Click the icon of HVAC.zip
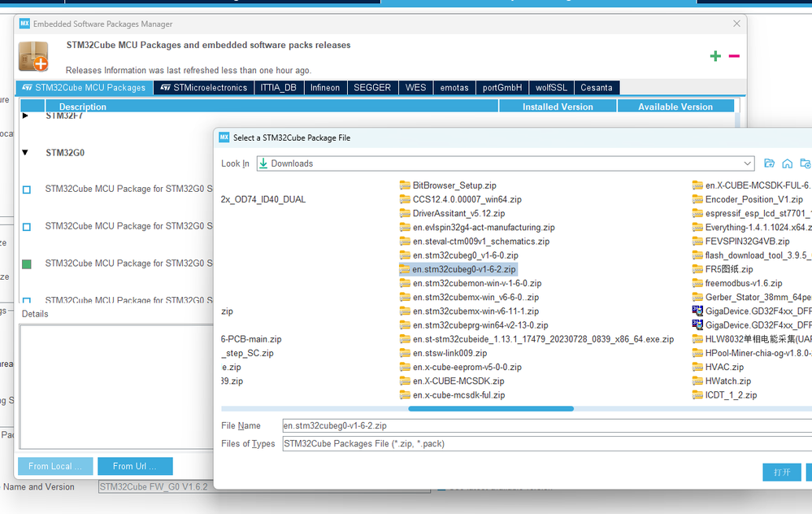 click(697, 368)
